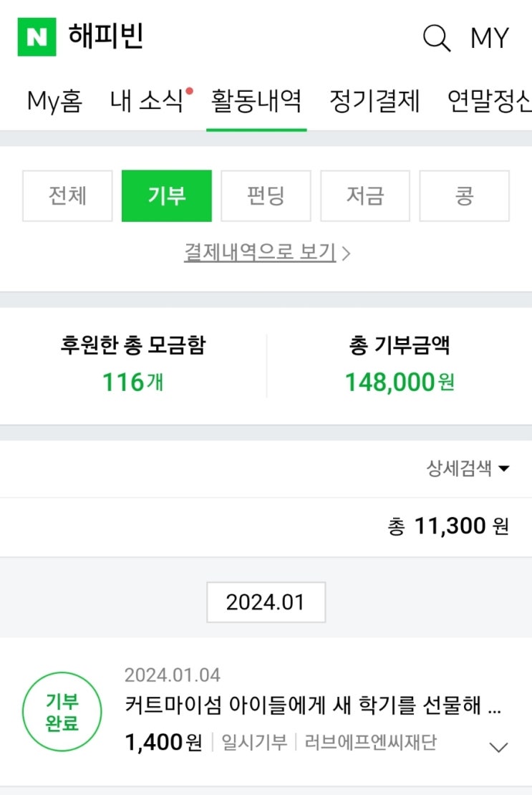This screenshot has height=795, width=532.
Task: Click the 2024.01 month label
Action: coord(266,602)
